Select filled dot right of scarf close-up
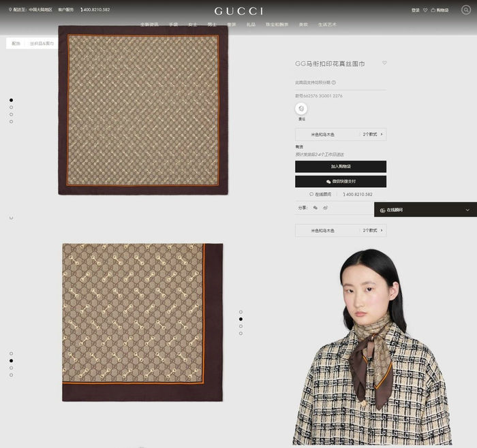This screenshot has width=477, height=448. pos(241,319)
